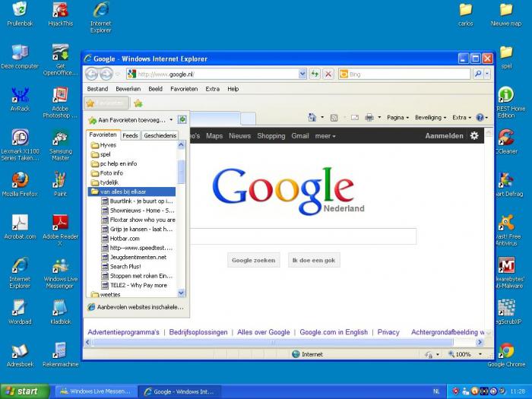Open the Beveiliging dropdown menu
Screen dimensions: 532x399
[x=432, y=118]
